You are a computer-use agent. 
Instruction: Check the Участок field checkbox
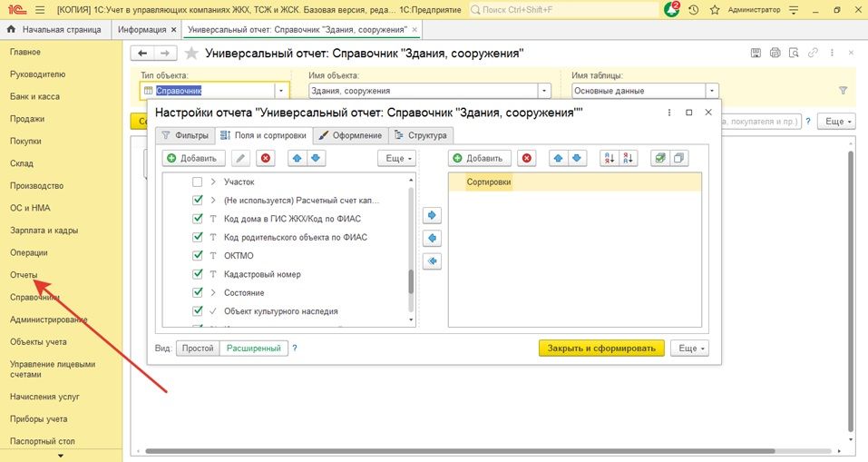pos(198,182)
